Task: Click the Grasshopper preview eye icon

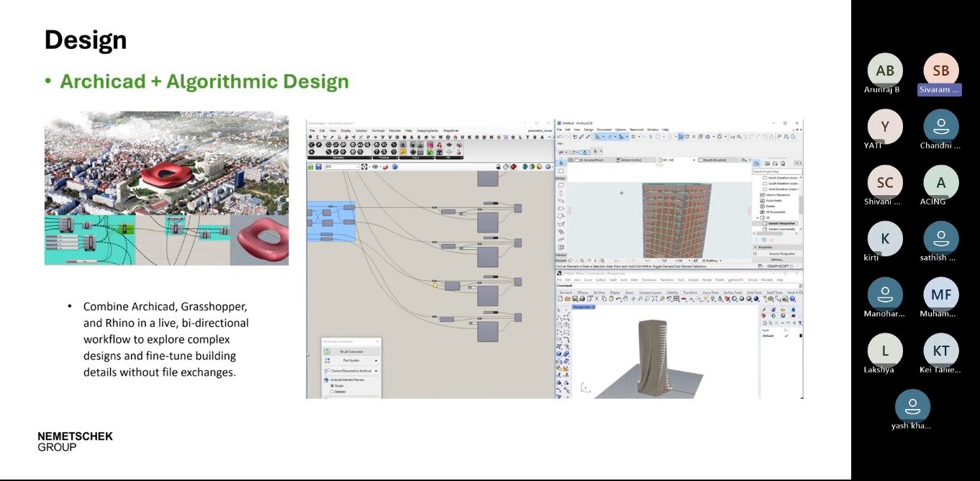Action: [x=376, y=167]
